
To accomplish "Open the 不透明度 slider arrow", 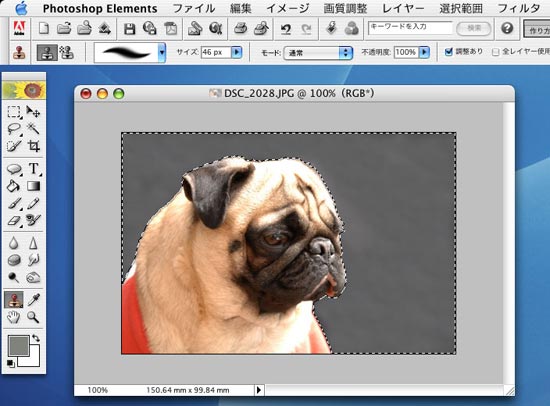I will pos(424,52).
